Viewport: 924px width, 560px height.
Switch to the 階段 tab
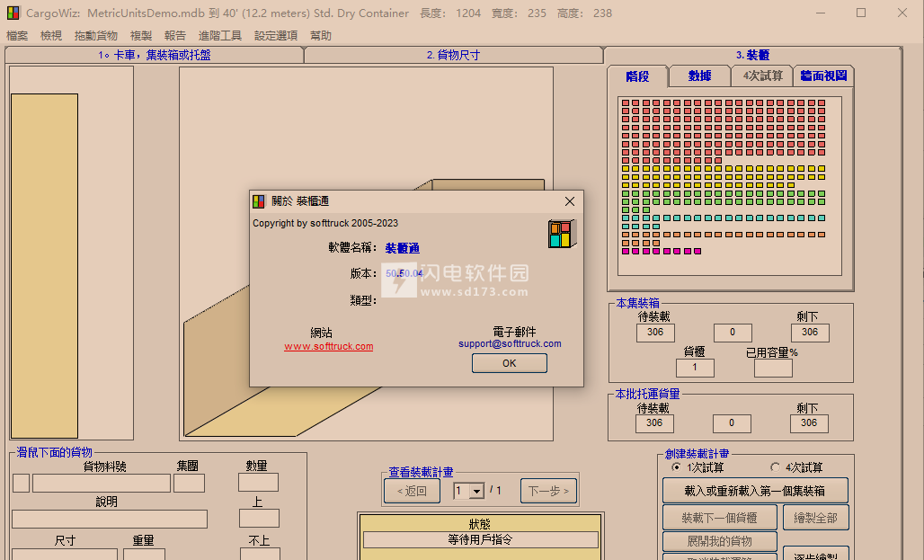[x=637, y=76]
